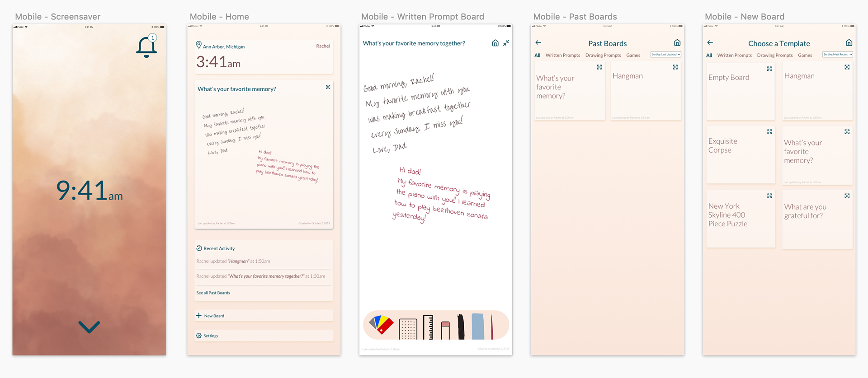868x378 pixels.
Task: Click the New Board plus icon
Action: pos(199,315)
